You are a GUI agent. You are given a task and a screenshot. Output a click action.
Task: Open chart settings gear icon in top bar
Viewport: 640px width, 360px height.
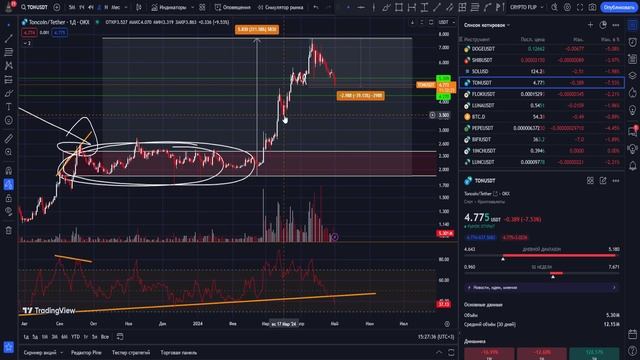coord(567,7)
